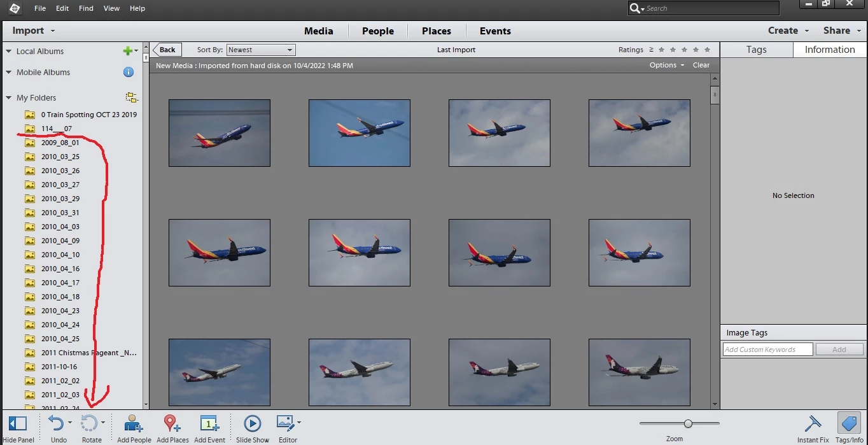Toggle the Tags/Info panel icon
This screenshot has width=868, height=445.
pyautogui.click(x=848, y=423)
